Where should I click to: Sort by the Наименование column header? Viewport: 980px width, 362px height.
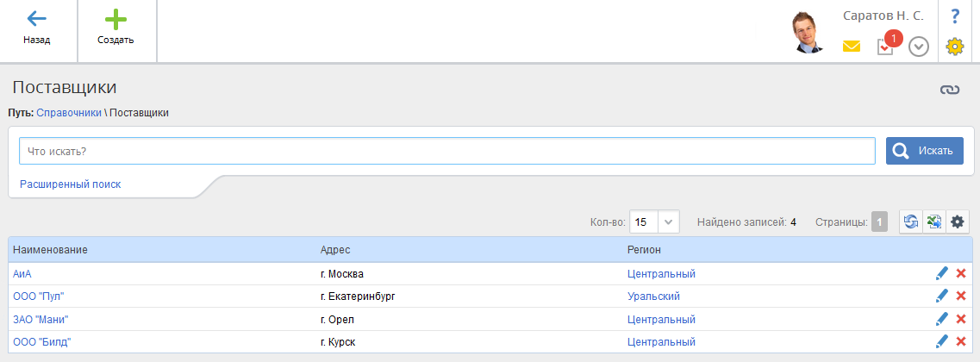pos(51,250)
